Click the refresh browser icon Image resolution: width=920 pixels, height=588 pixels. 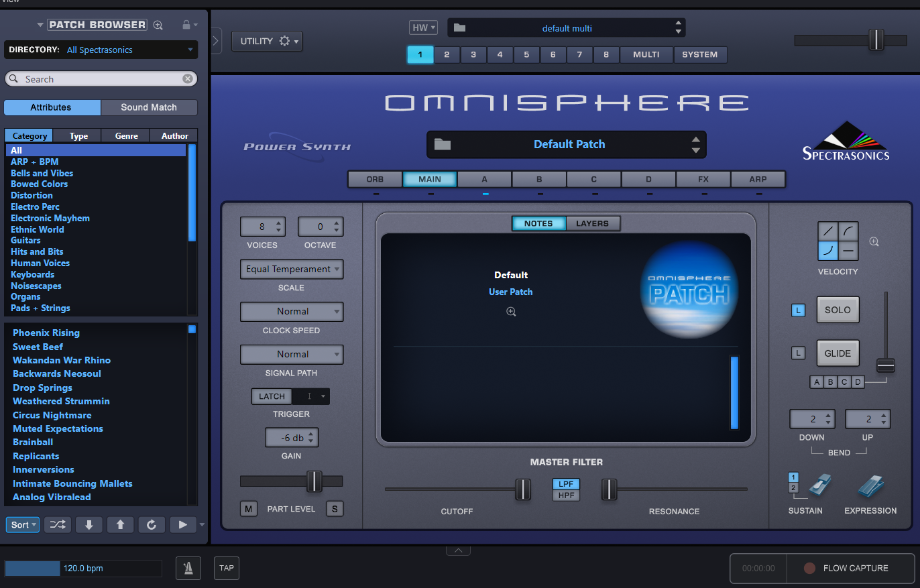(152, 525)
